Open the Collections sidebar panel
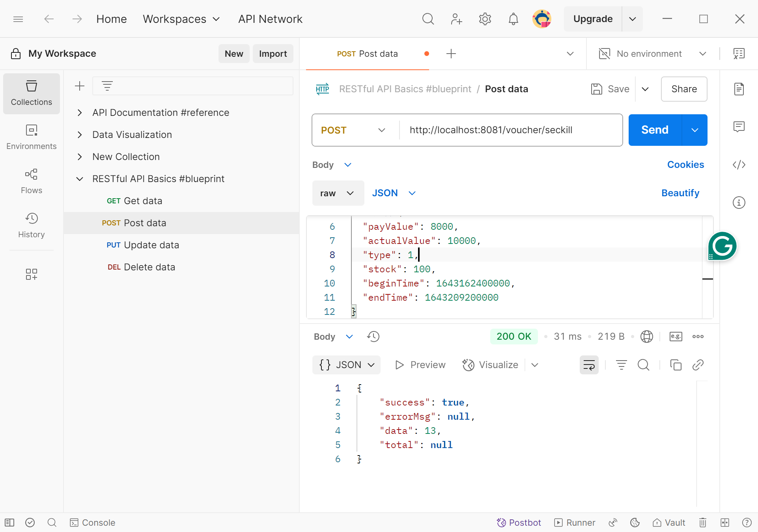This screenshot has height=532, width=758. 32,93
